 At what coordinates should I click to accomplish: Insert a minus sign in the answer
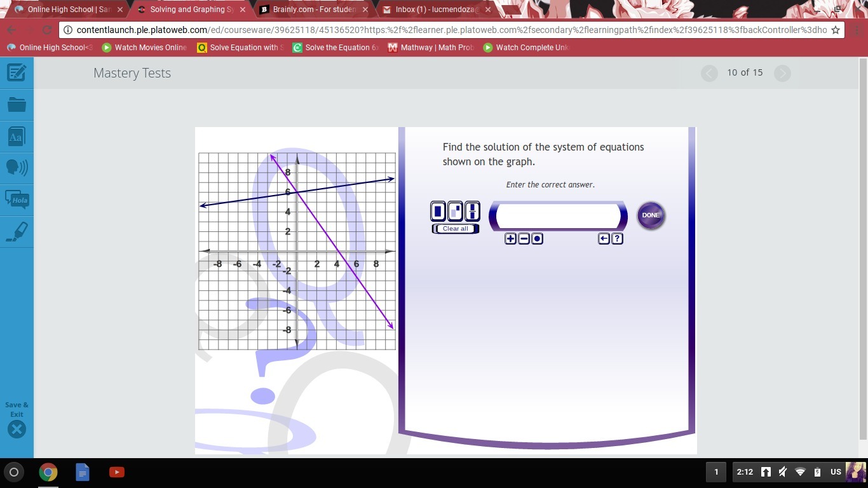coord(524,239)
